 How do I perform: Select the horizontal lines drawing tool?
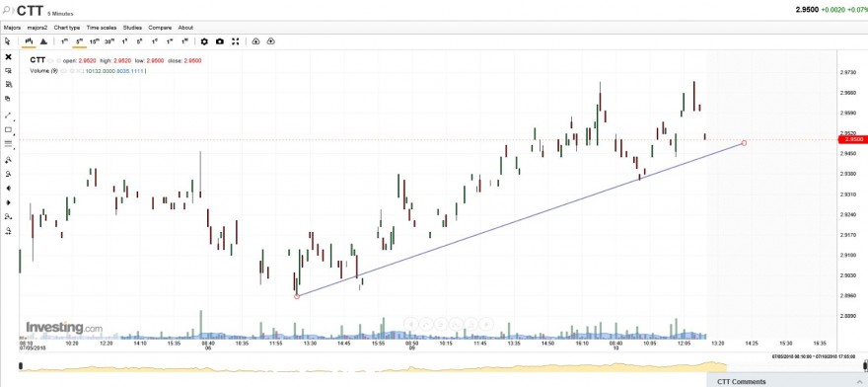click(x=8, y=143)
